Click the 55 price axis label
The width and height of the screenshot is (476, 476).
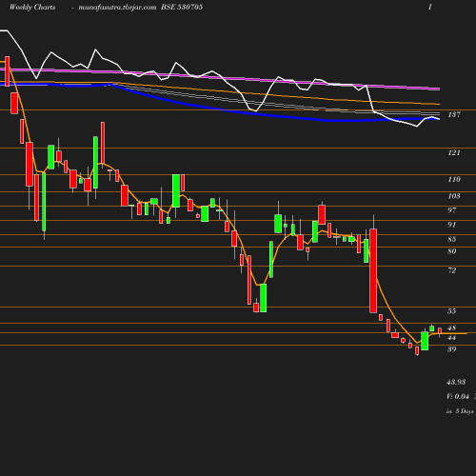tap(452, 311)
